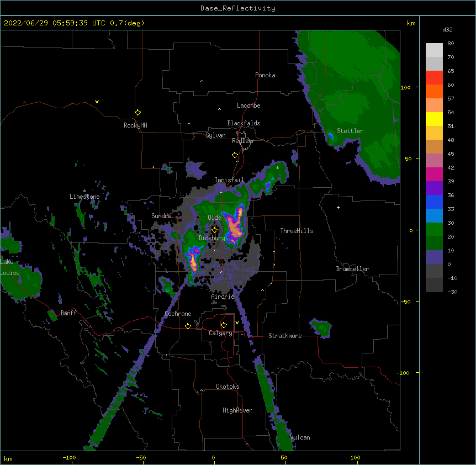Select the RedDeer city label
Screen dimensions: 476x465
pyautogui.click(x=243, y=141)
